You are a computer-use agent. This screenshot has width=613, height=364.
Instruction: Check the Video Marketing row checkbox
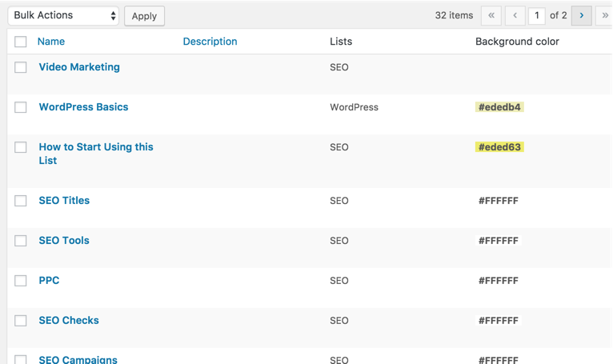click(20, 67)
